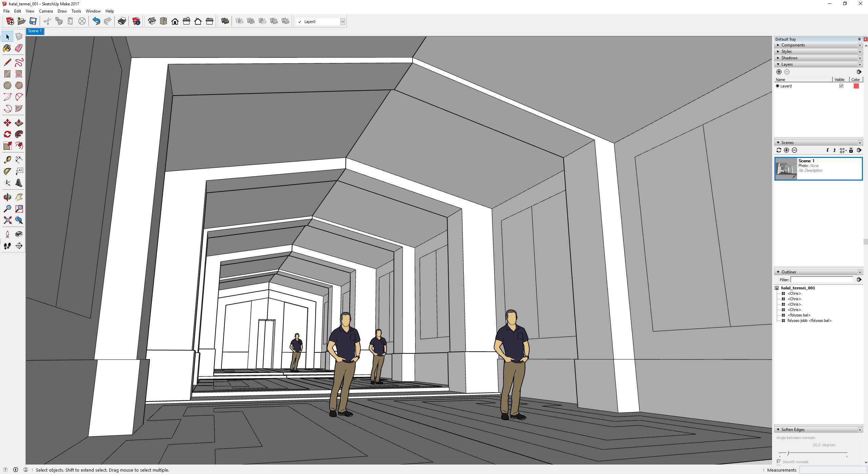This screenshot has width=868, height=474.
Task: Toggle Smooth normals checkbox
Action: pyautogui.click(x=779, y=461)
